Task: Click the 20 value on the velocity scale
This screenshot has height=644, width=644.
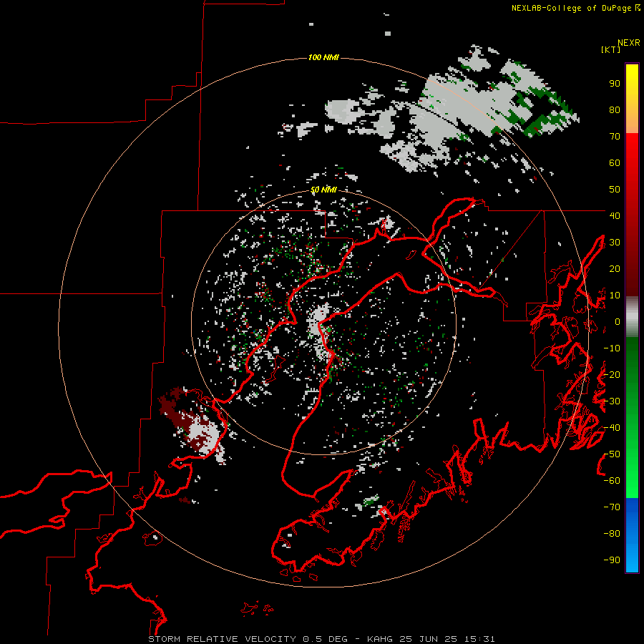Action: (615, 269)
